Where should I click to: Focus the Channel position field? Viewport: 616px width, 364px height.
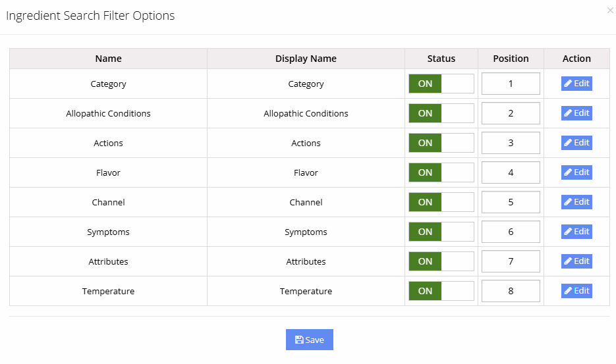tap(511, 202)
